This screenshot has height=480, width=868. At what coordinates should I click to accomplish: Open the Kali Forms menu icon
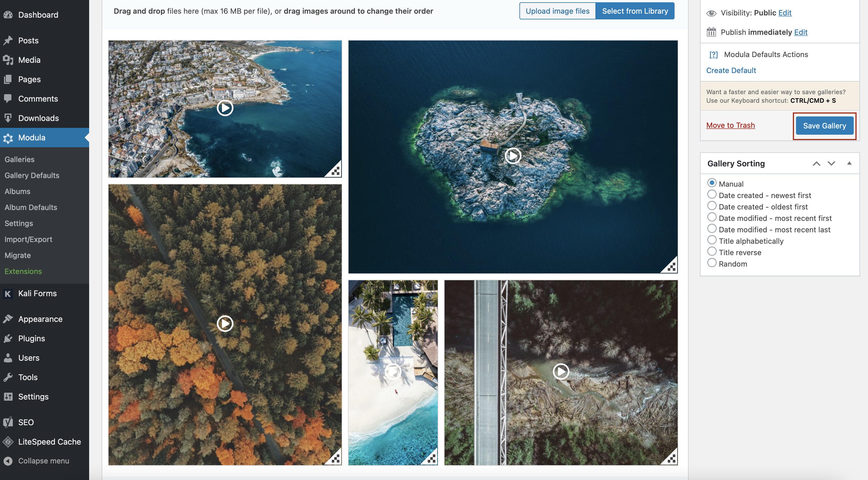coord(8,294)
